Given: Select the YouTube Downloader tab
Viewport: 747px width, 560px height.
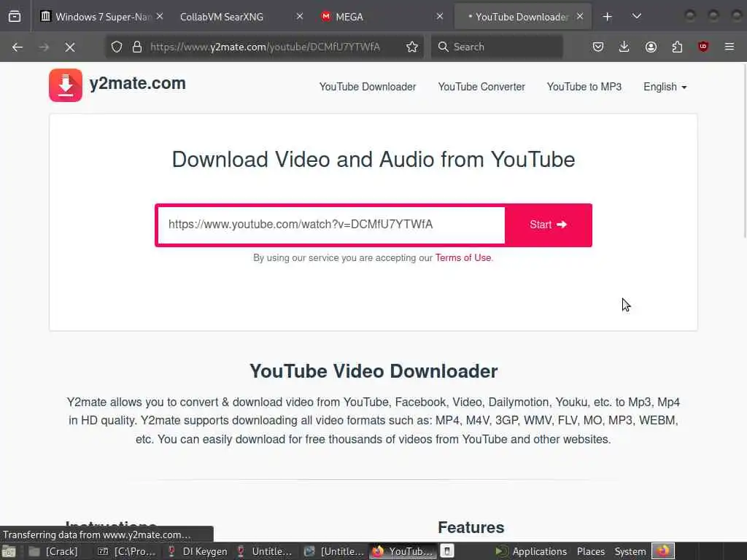Looking at the screenshot, I should click(522, 17).
